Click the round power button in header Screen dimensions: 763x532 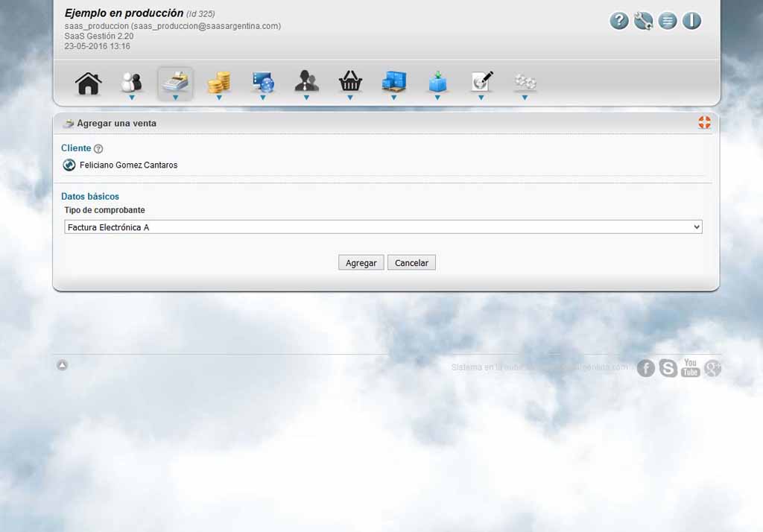pyautogui.click(x=691, y=21)
